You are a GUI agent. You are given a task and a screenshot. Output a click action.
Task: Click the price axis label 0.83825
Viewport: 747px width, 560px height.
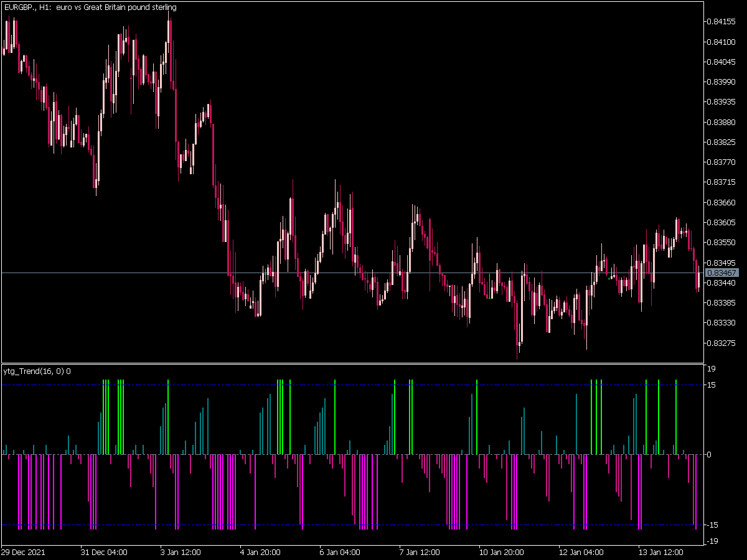point(721,142)
